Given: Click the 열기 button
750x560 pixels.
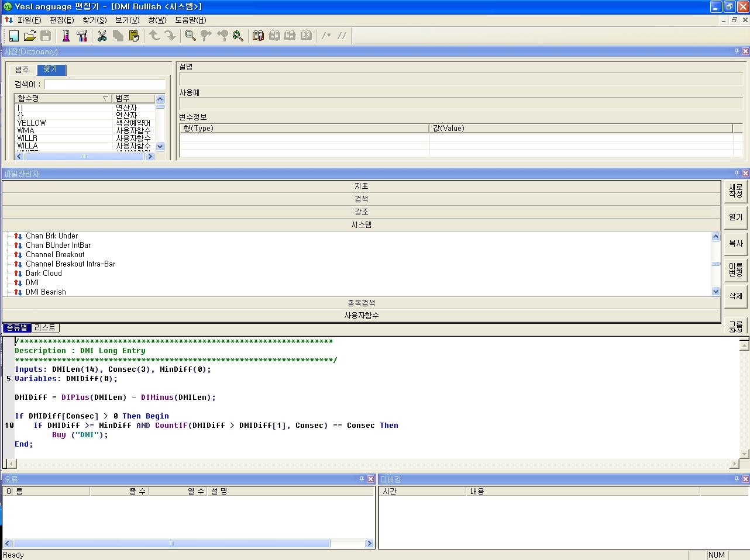Looking at the screenshot, I should tap(735, 217).
